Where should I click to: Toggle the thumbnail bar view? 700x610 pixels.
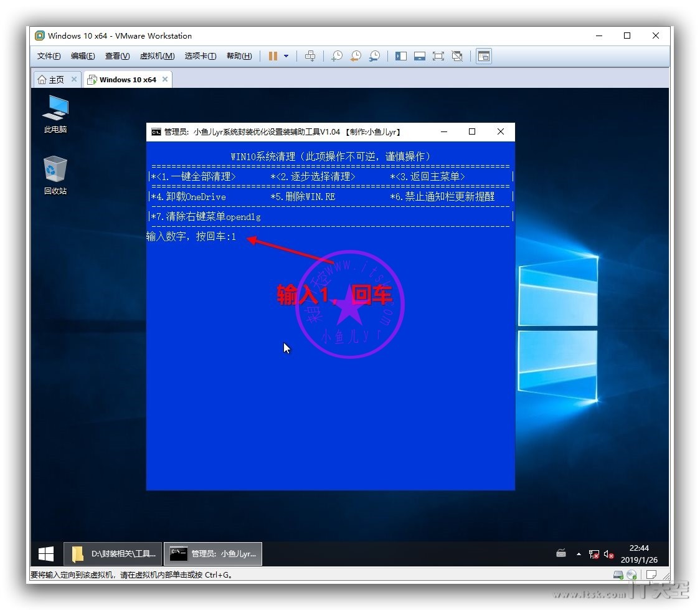(420, 56)
